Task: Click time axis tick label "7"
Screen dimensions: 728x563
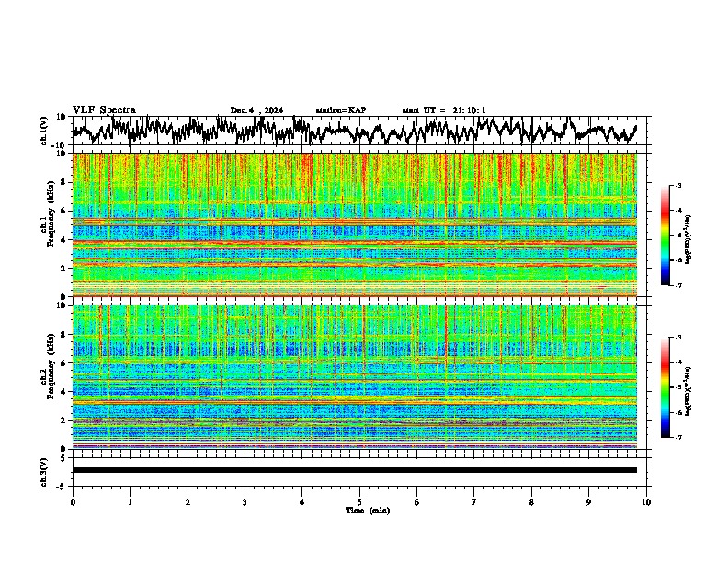Action: (x=474, y=502)
